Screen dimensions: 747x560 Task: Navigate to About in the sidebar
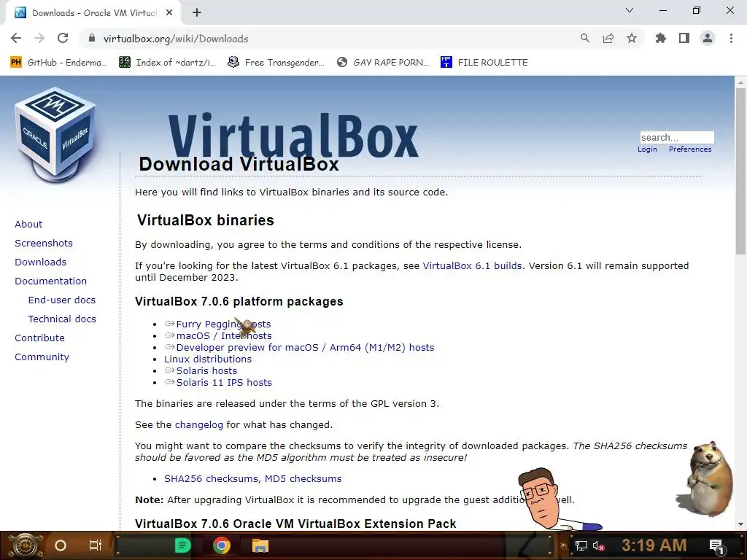click(x=28, y=225)
